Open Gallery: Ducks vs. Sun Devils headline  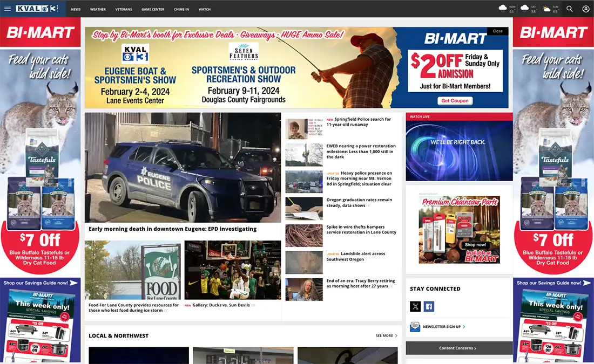[x=221, y=305]
